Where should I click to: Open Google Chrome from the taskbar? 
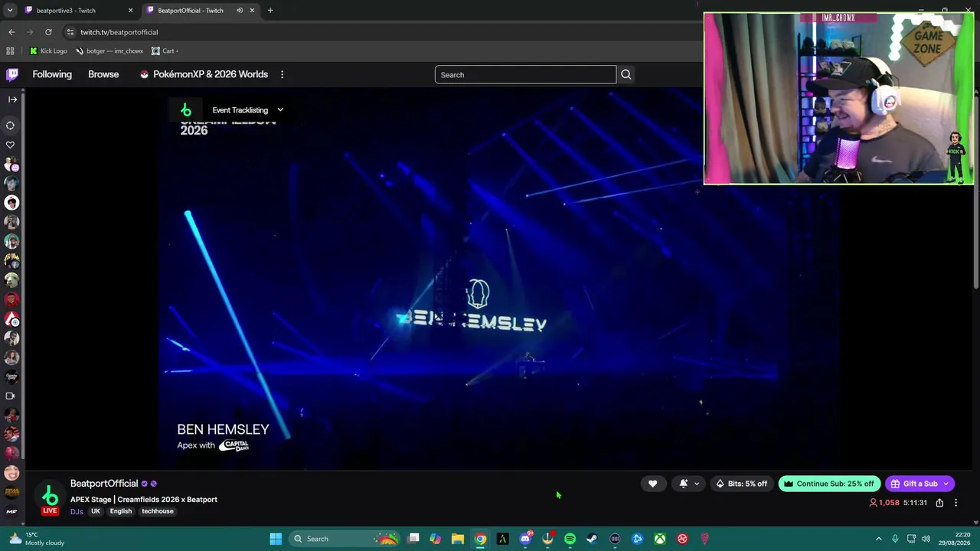point(480,539)
